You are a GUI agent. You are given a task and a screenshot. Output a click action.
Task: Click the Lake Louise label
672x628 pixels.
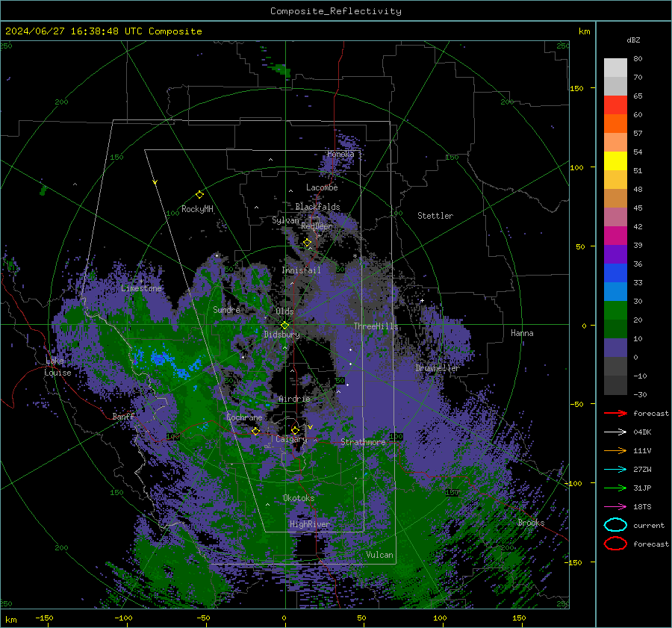coord(58,367)
